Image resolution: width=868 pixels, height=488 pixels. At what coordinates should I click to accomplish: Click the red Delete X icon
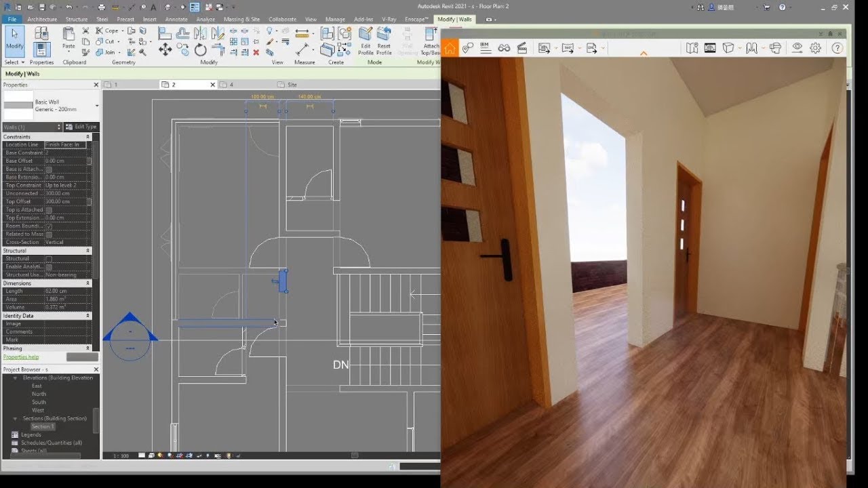256,52
